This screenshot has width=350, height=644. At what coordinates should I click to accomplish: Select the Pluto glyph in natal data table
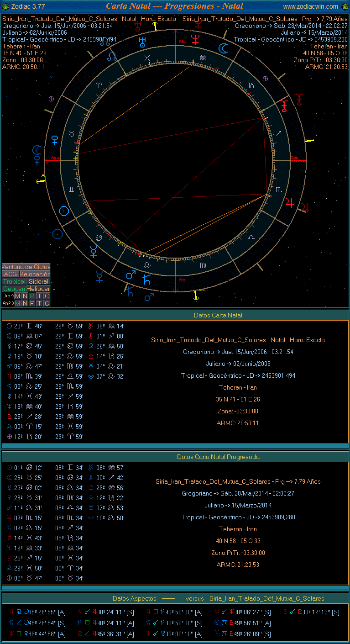click(9, 417)
